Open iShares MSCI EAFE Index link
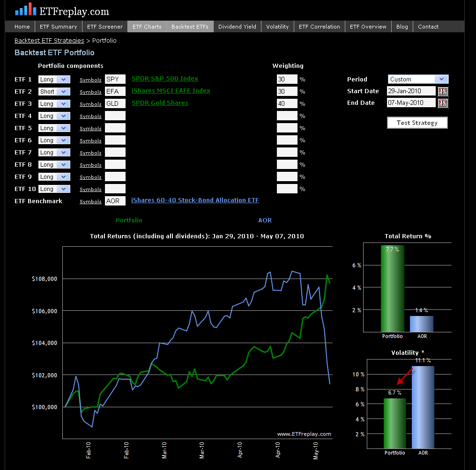The image size is (476, 470). tap(171, 90)
